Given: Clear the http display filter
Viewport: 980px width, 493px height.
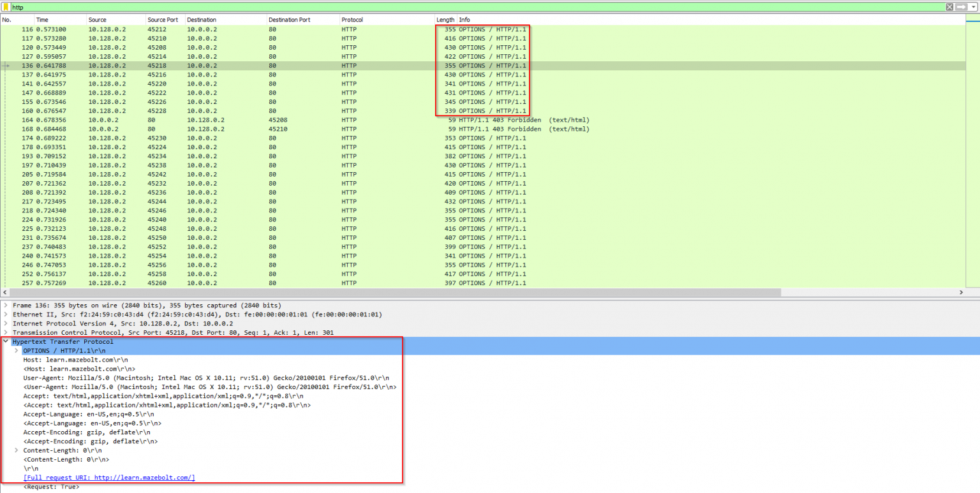Looking at the screenshot, I should pyautogui.click(x=949, y=7).
